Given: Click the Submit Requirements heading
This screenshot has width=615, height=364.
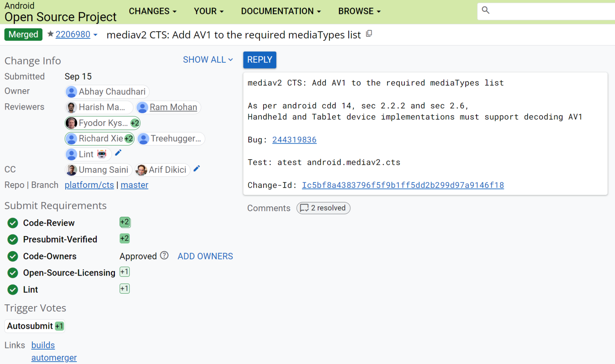Looking at the screenshot, I should click(x=56, y=206).
